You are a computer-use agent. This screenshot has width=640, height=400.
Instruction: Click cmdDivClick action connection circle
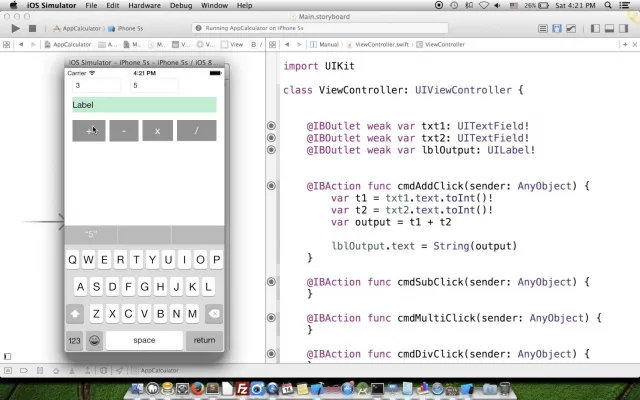271,353
